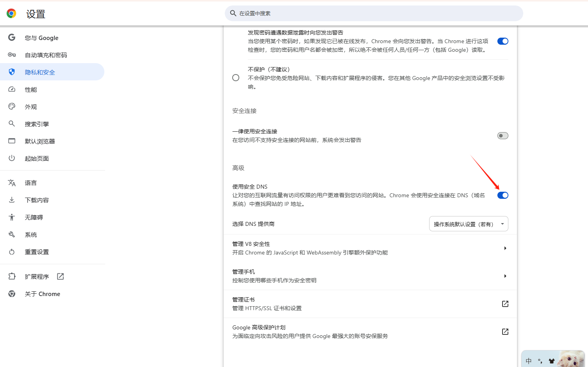Click the 设置 page title
This screenshot has width=588, height=367.
point(36,14)
